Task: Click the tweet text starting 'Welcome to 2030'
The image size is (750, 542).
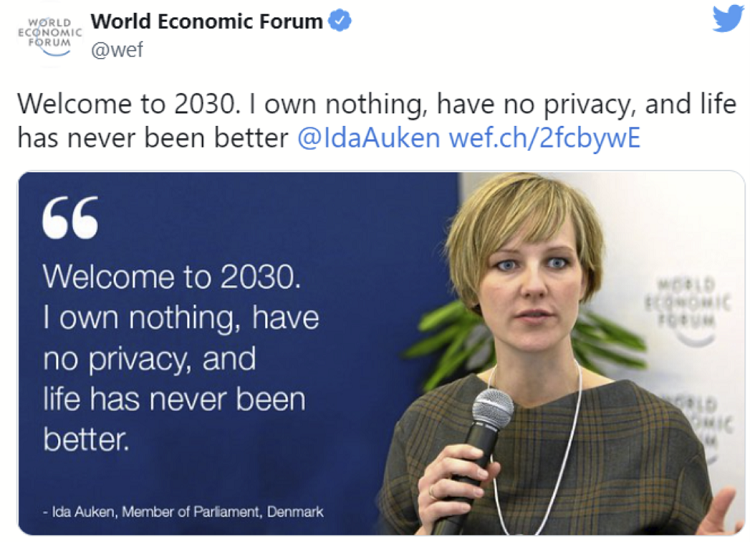Action: 300,104
